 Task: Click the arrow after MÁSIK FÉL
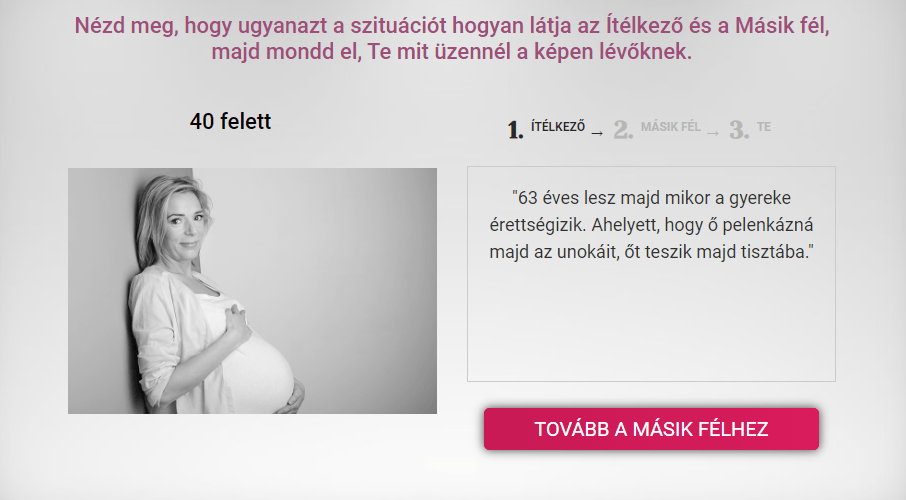pyautogui.click(x=713, y=134)
